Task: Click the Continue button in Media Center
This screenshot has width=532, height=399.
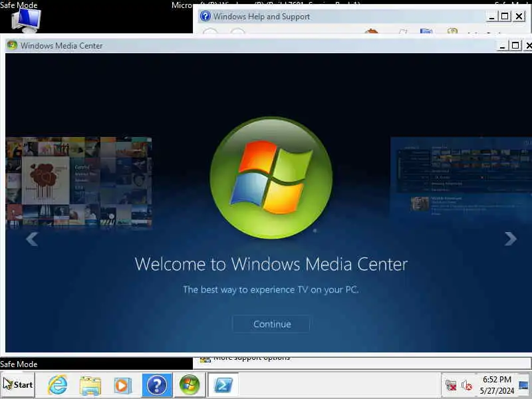Action: pos(271,324)
